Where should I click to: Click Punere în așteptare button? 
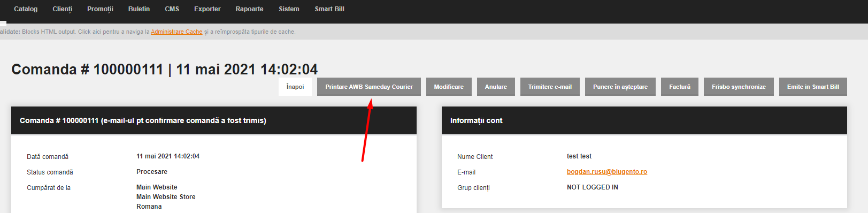coord(620,87)
